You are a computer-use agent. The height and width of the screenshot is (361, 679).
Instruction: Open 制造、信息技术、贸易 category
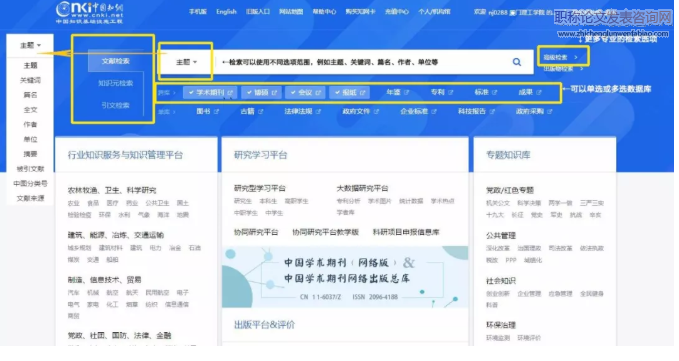click(104, 280)
